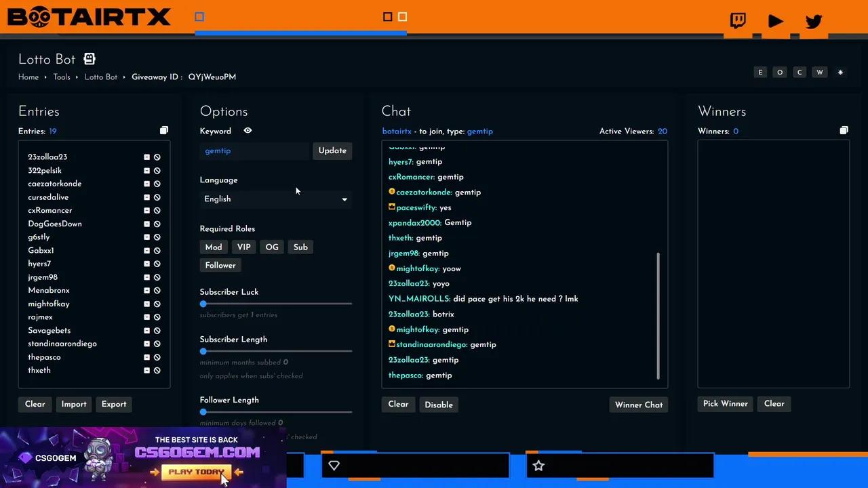Viewport: 868px width, 488px height.
Task: Export entries
Action: point(114,405)
